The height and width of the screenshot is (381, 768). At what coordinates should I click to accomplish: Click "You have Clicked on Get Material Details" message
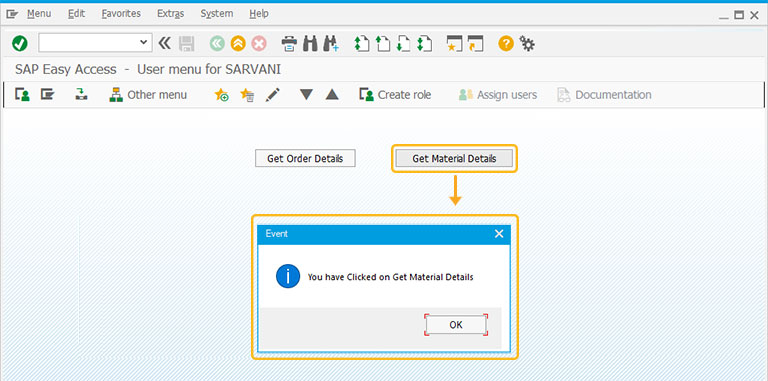390,277
